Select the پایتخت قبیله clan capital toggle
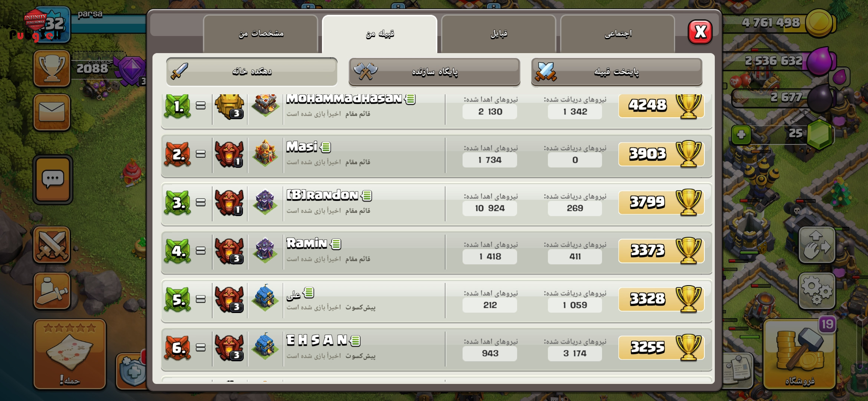Screen dimensions: 868x401 click(617, 72)
